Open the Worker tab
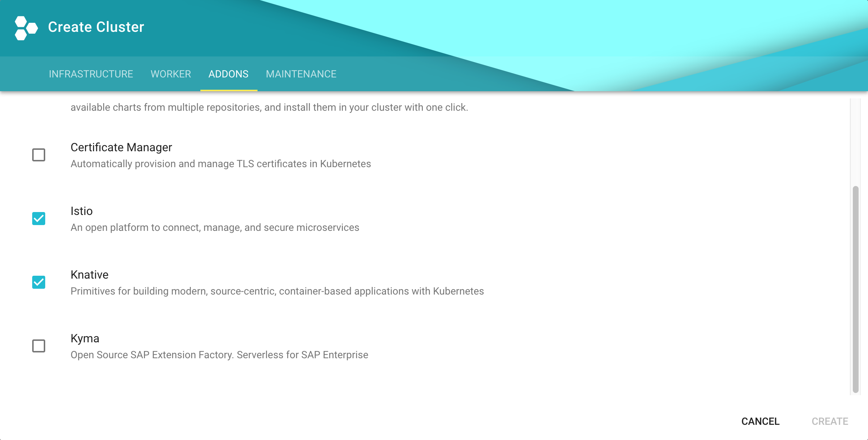 (x=171, y=74)
